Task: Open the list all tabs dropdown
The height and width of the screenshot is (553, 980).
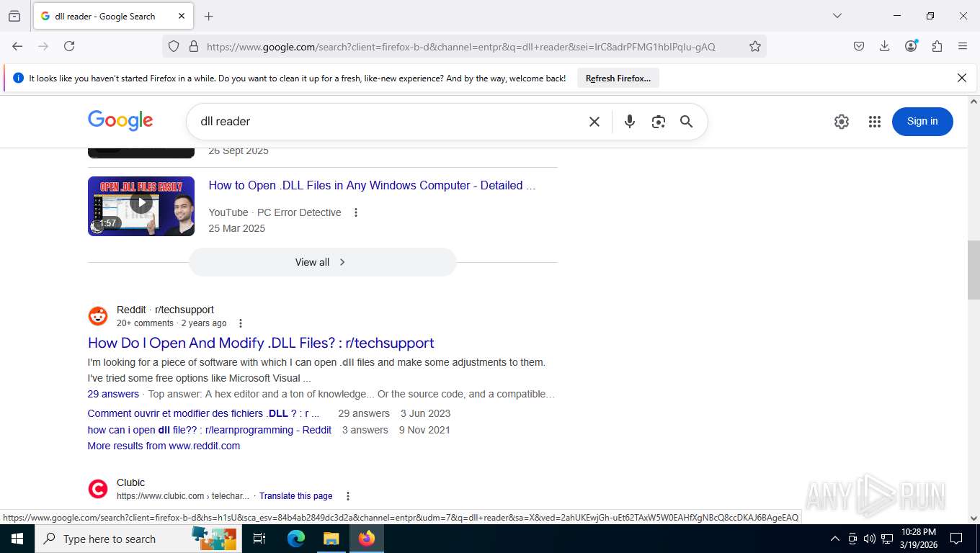Action: point(837,16)
